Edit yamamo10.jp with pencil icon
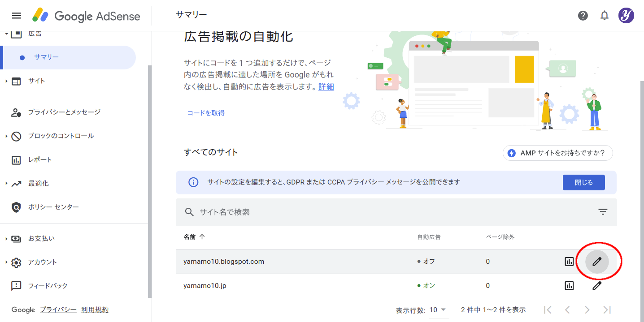The height and width of the screenshot is (322, 644). coord(597,286)
